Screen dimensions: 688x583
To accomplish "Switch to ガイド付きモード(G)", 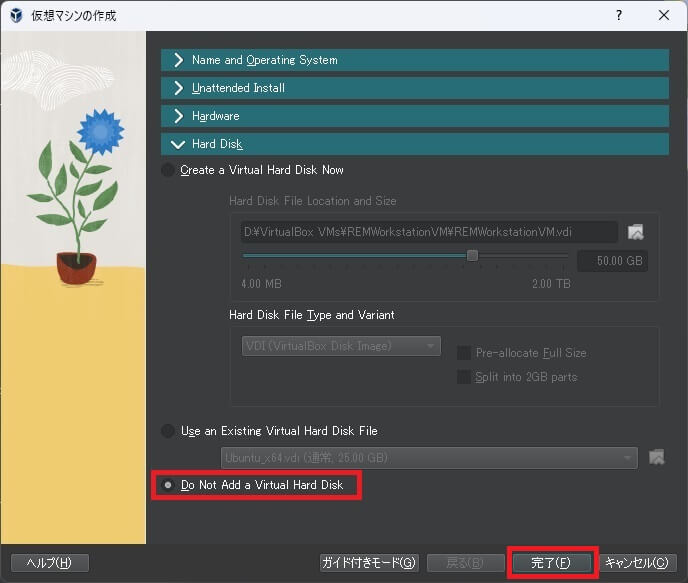I will [x=369, y=563].
